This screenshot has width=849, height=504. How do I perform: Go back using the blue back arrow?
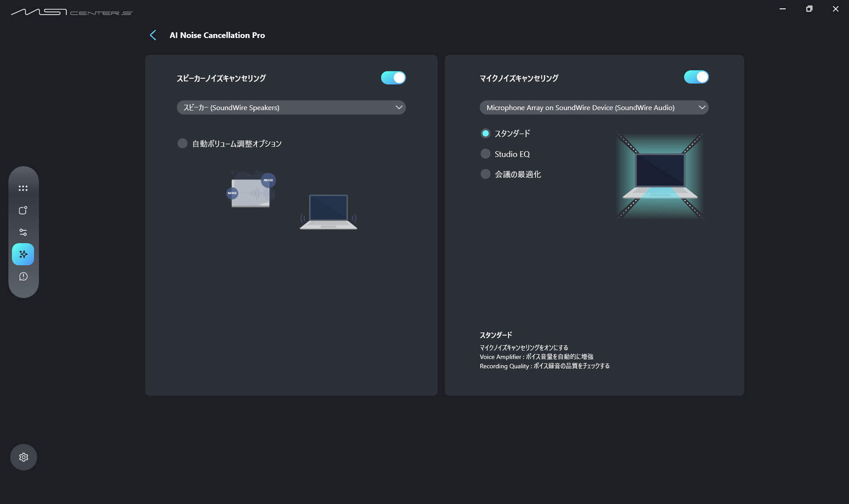click(x=153, y=35)
